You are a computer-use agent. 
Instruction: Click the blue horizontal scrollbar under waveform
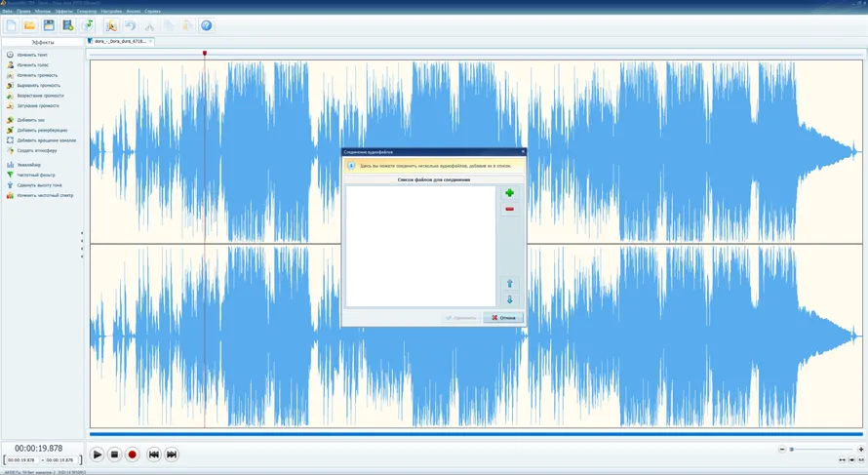tap(476, 434)
